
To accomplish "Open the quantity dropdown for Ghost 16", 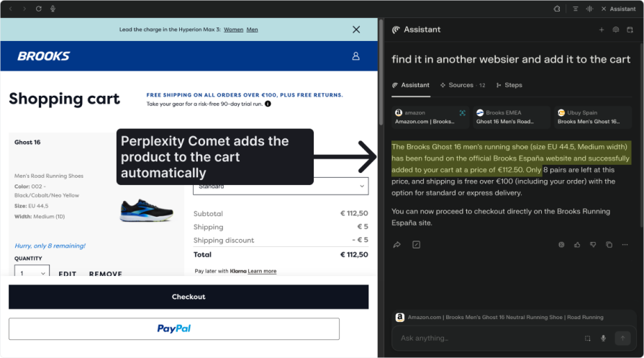I will pyautogui.click(x=32, y=274).
